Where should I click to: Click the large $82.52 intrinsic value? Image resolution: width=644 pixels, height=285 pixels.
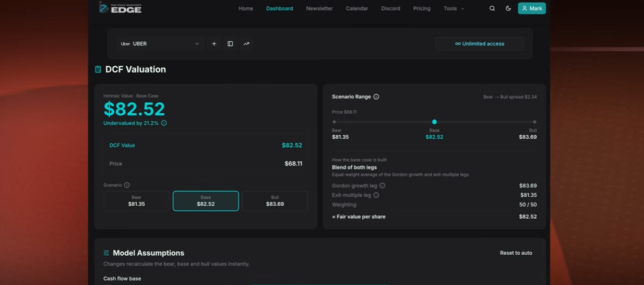(x=134, y=109)
